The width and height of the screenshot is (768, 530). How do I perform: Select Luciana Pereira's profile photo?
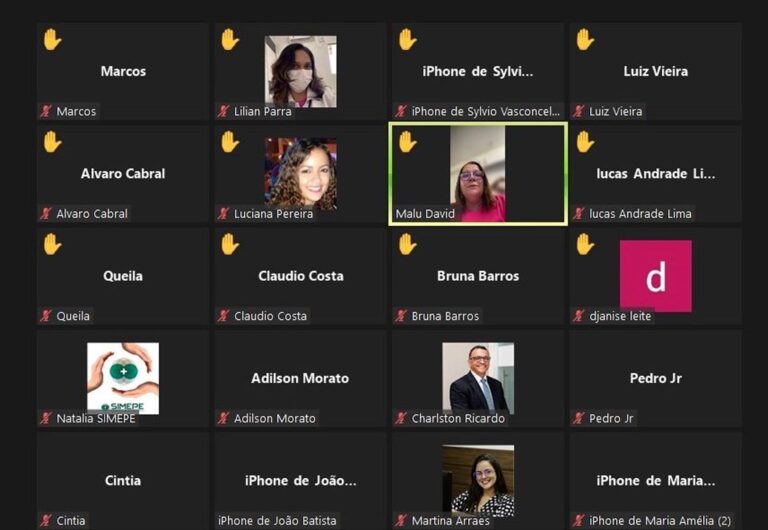click(x=300, y=174)
